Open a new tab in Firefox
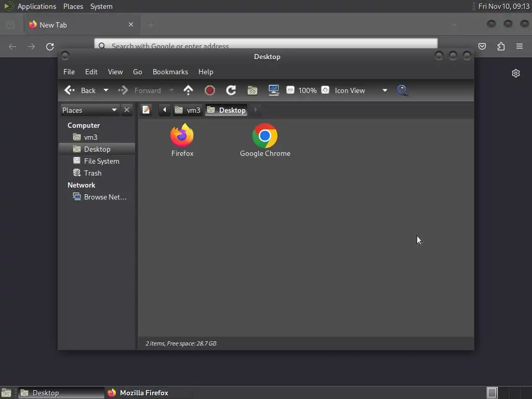The width and height of the screenshot is (532, 399). tap(151, 24)
